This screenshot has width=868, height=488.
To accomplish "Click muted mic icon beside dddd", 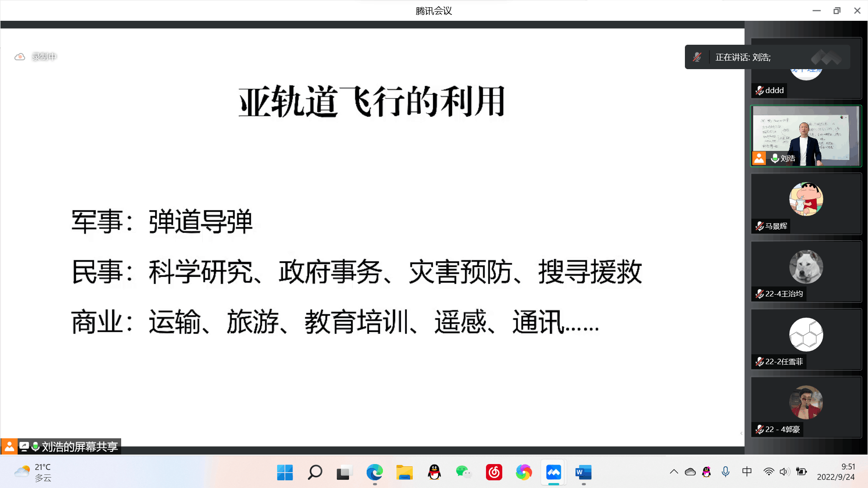I will 759,90.
